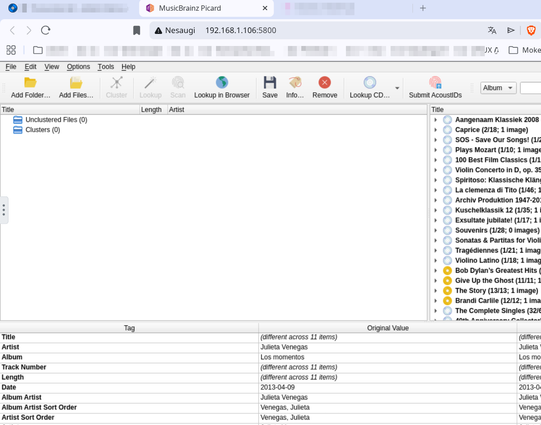Viewport: 541px width, 425px height.
Task: Click the Save floppy disk icon
Action: click(269, 83)
